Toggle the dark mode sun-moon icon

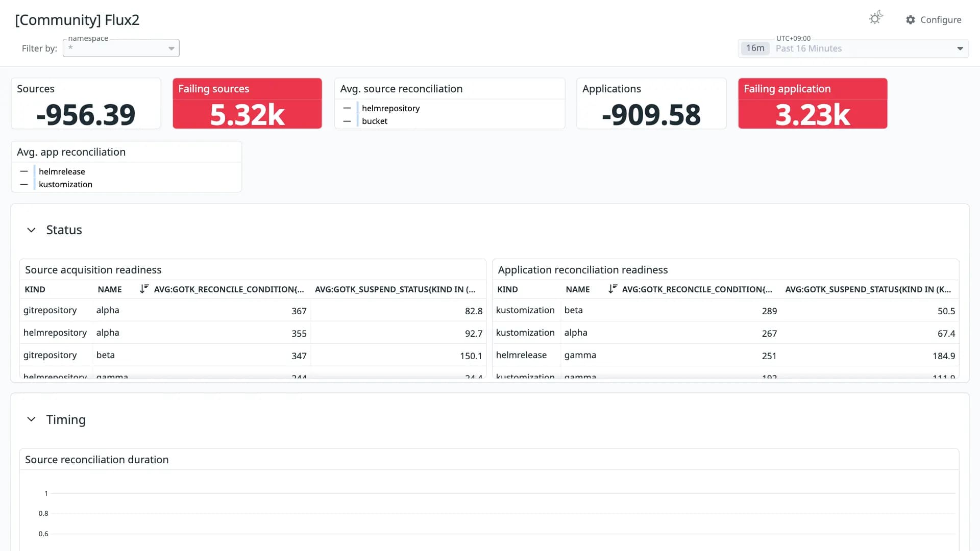coord(876,18)
